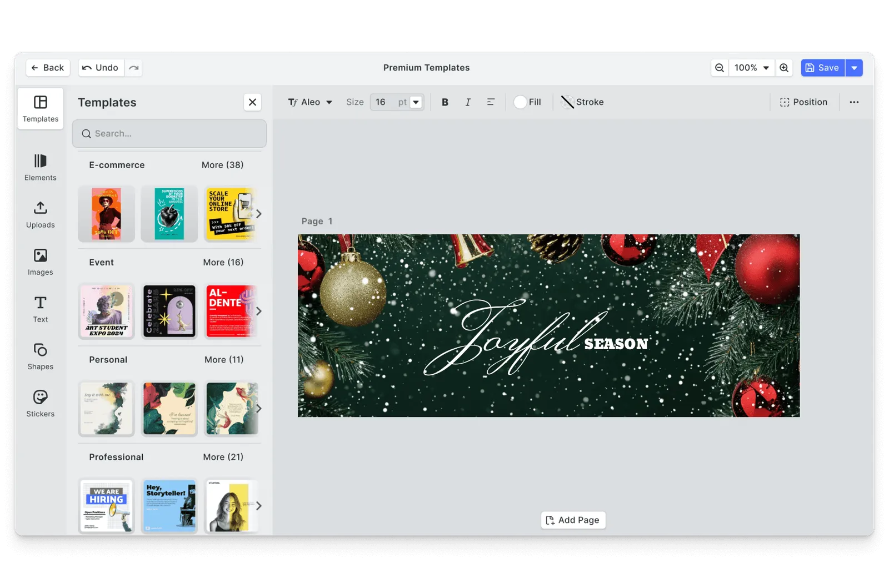Click the Personal category heading

[108, 360]
